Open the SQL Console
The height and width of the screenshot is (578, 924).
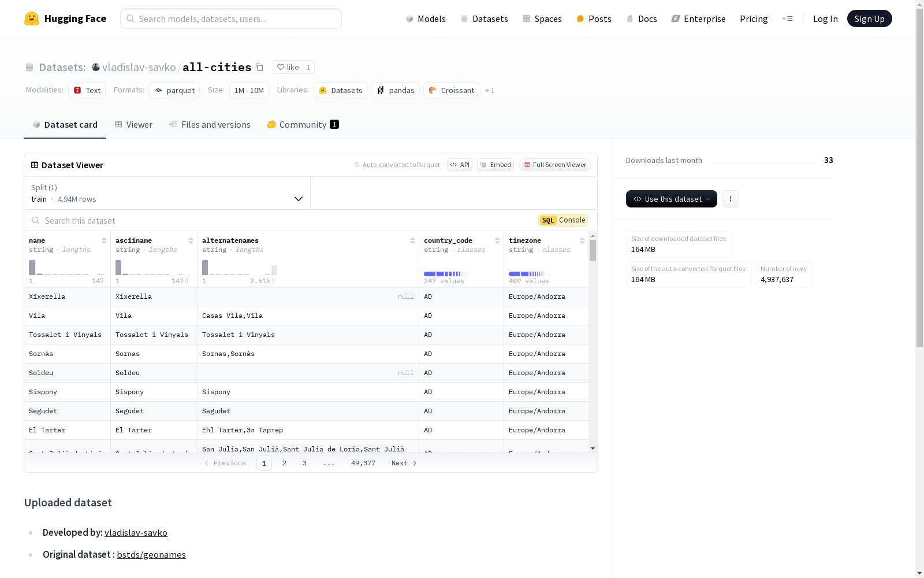pos(563,220)
